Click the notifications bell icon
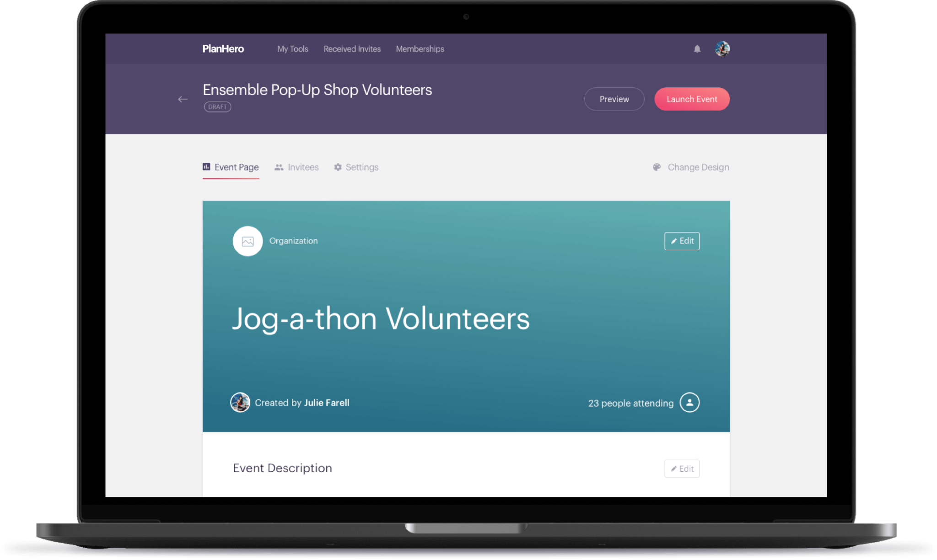 coord(697,49)
